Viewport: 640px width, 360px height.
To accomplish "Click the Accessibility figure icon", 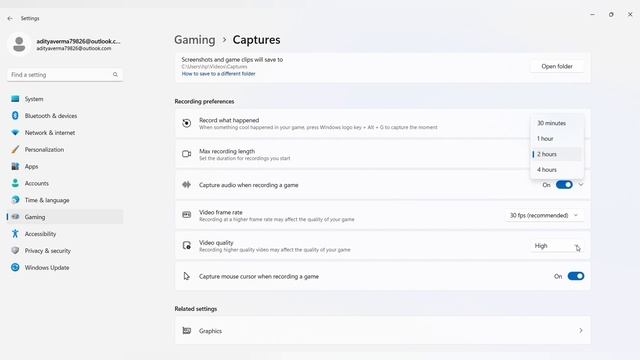I will point(15,233).
